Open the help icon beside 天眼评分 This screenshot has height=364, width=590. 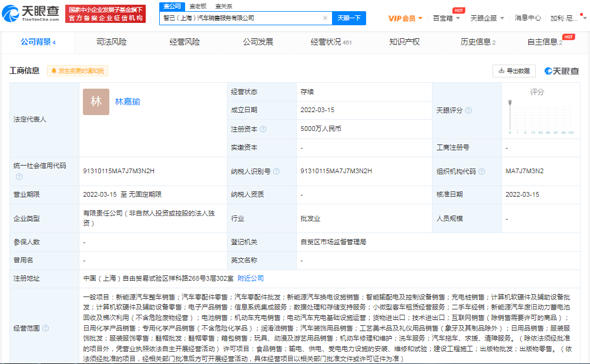[x=468, y=110]
